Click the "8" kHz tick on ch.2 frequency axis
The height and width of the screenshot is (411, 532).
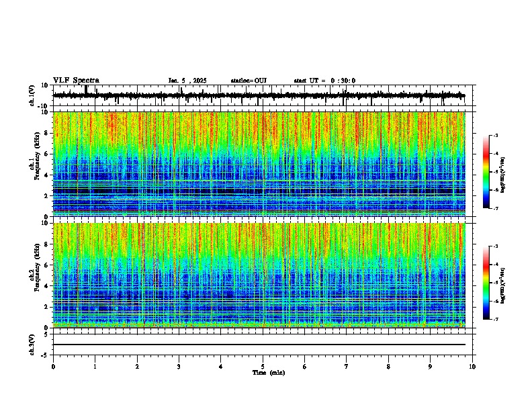point(47,244)
